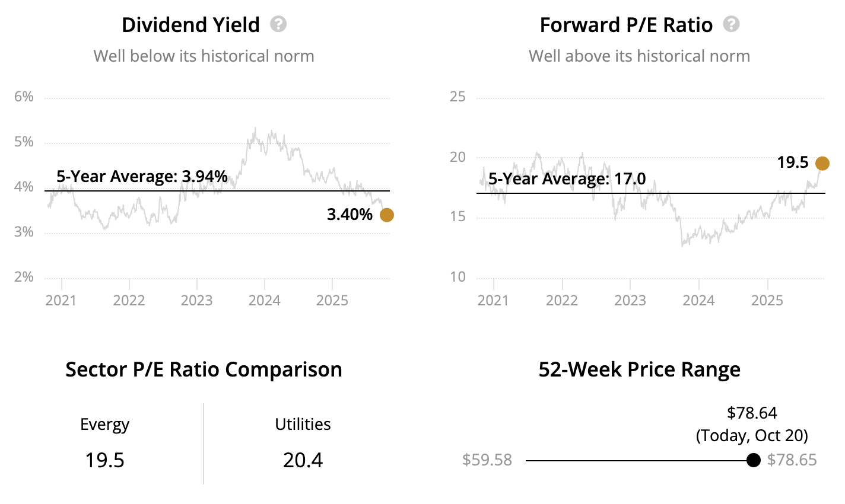
Task: Click the Forward P/E Ratio help icon
Action: pyautogui.click(x=732, y=24)
